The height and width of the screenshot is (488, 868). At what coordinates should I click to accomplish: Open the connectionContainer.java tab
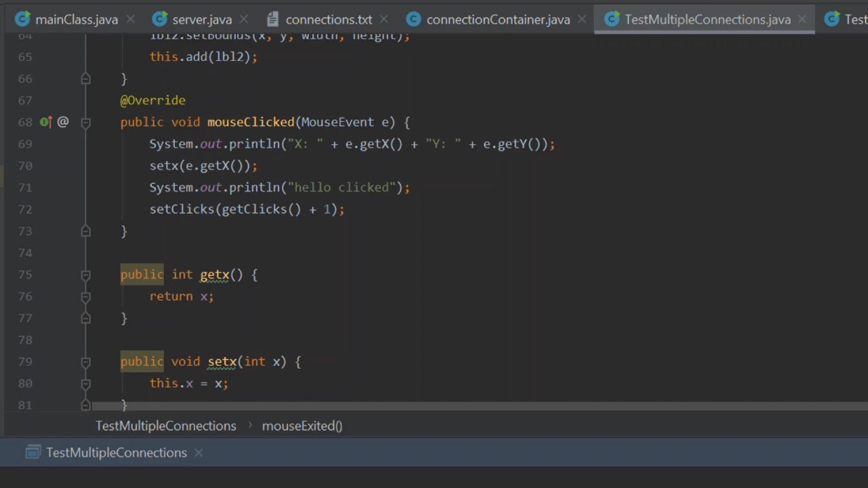[498, 20]
